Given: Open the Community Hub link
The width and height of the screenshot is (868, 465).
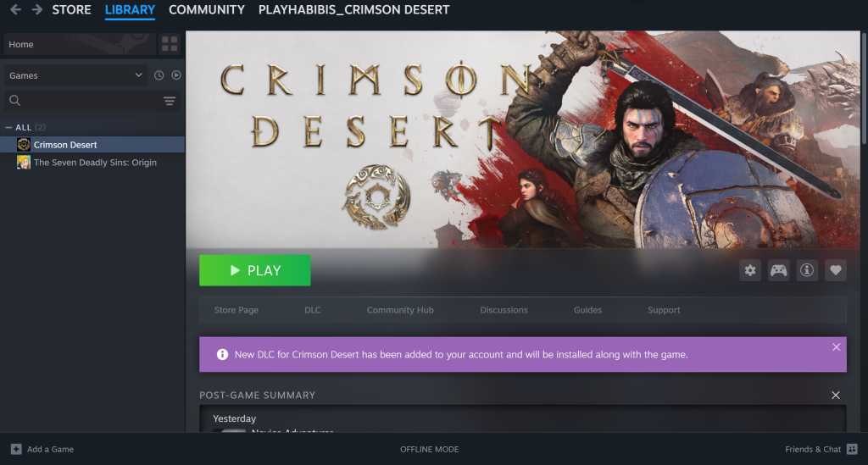Looking at the screenshot, I should pos(400,310).
